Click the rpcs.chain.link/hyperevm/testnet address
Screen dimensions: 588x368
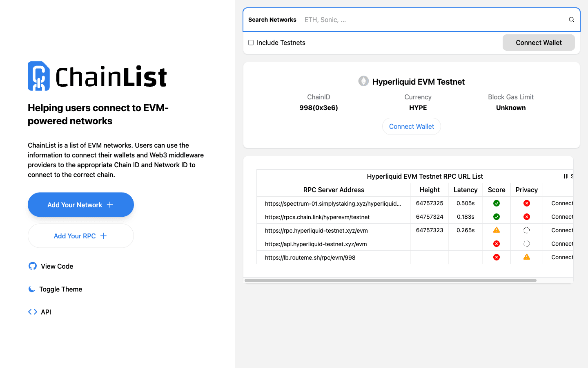tap(317, 217)
